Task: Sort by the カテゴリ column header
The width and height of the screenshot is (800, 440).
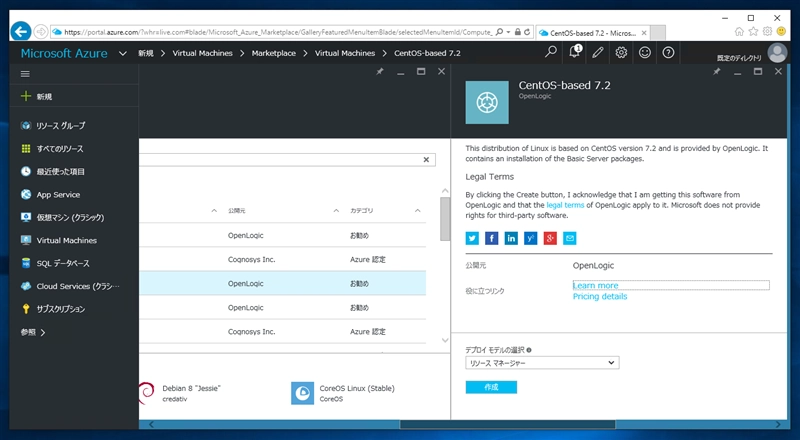Action: pos(361,210)
